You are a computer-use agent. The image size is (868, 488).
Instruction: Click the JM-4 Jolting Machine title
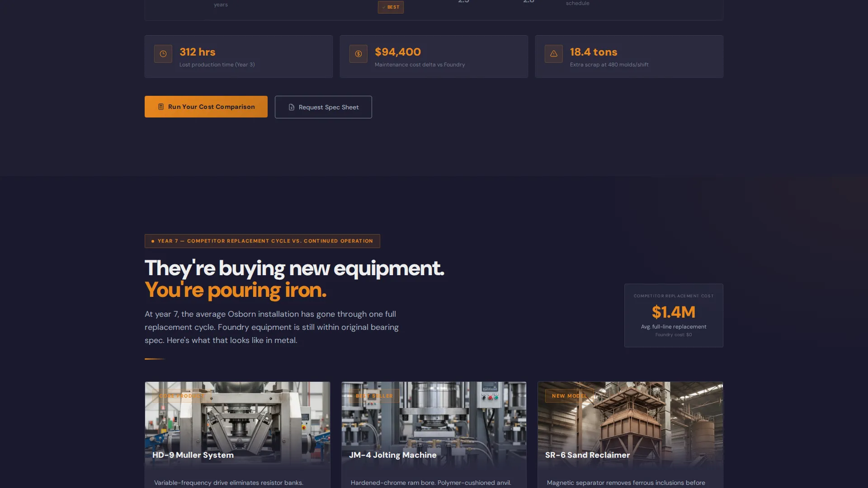(393, 455)
